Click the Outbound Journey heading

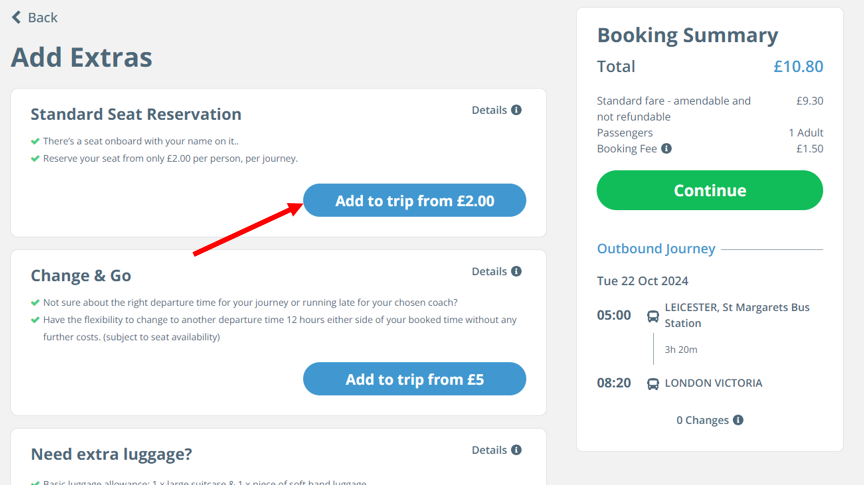click(656, 249)
